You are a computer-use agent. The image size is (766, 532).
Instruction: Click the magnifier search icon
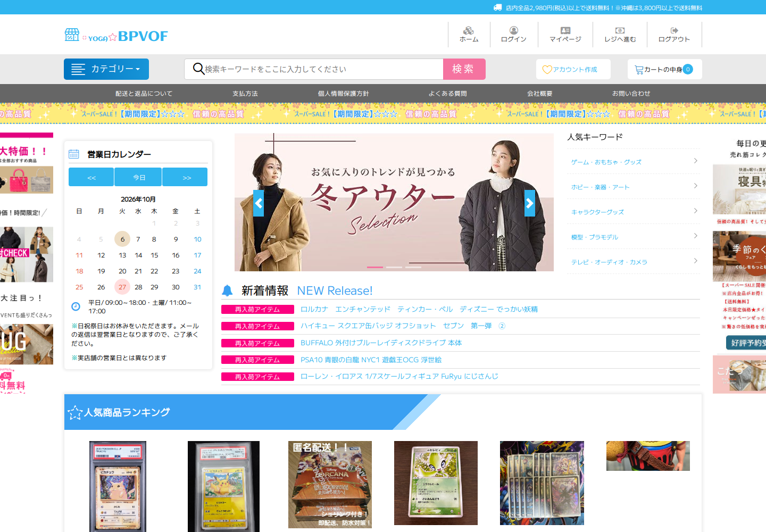pos(198,69)
